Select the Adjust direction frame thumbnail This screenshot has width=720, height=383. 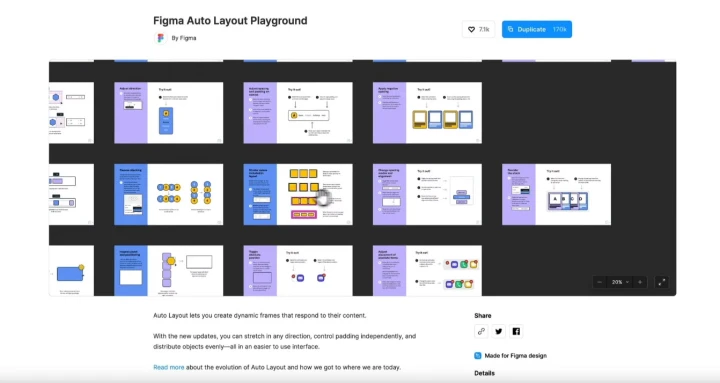click(x=169, y=113)
